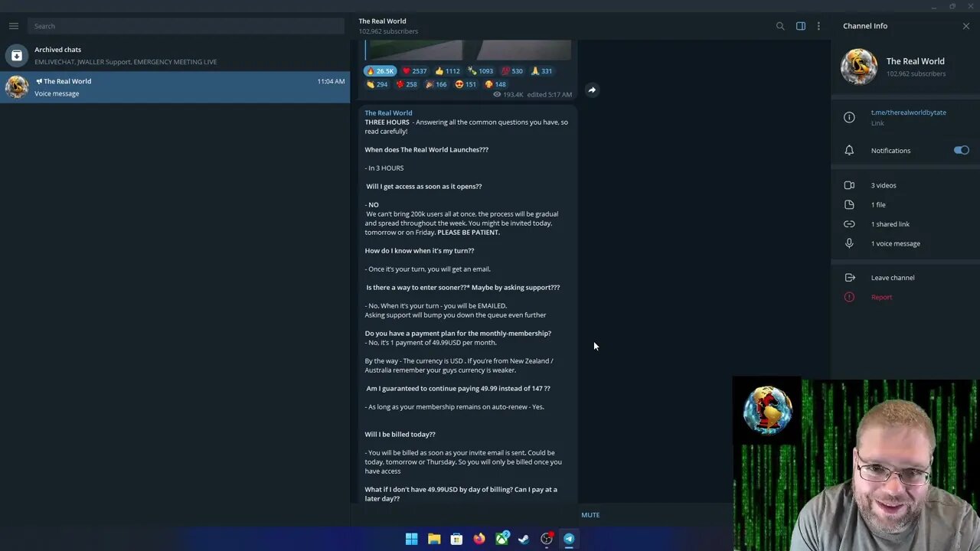Open Microsoft Store from taskbar
This screenshot has height=551, width=980.
tap(456, 539)
